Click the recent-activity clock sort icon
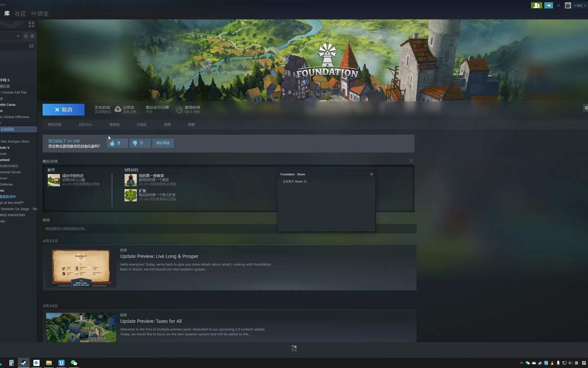The height and width of the screenshot is (368, 588). click(x=26, y=36)
